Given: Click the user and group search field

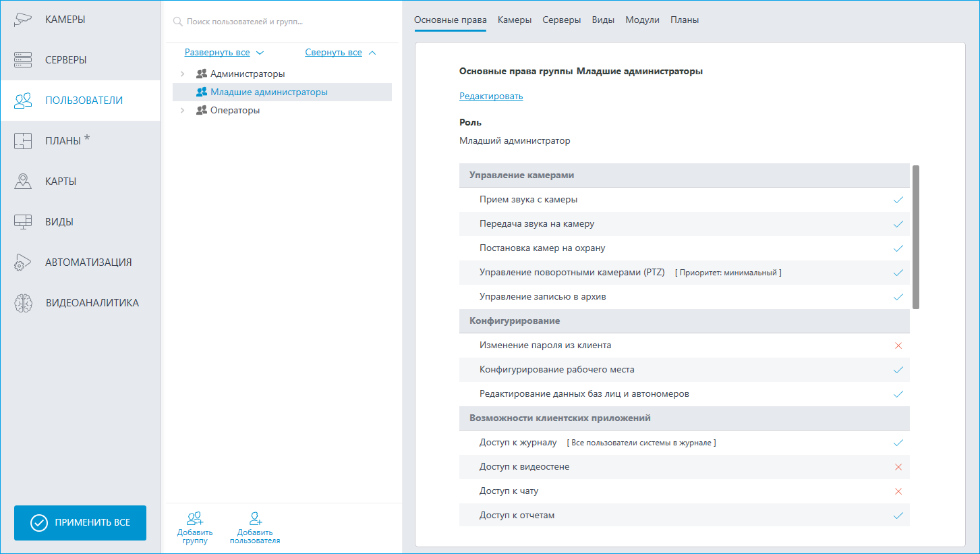Looking at the screenshot, I should click(283, 22).
